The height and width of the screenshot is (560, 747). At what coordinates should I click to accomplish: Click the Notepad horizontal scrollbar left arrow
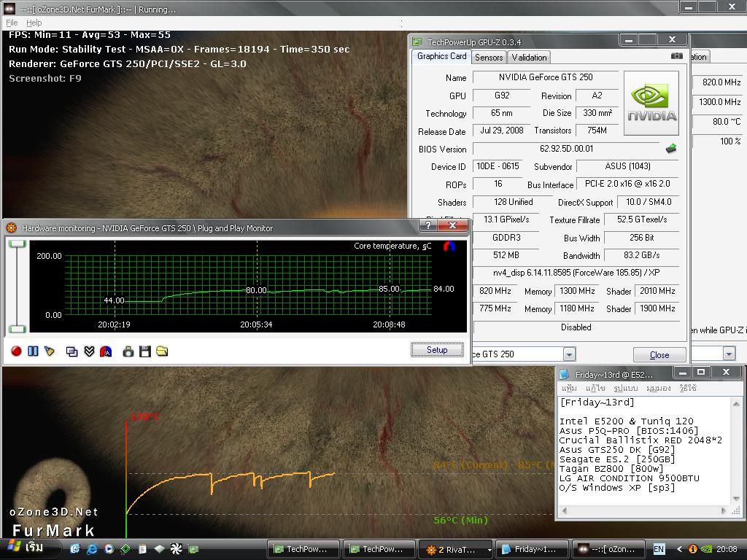pos(565,511)
